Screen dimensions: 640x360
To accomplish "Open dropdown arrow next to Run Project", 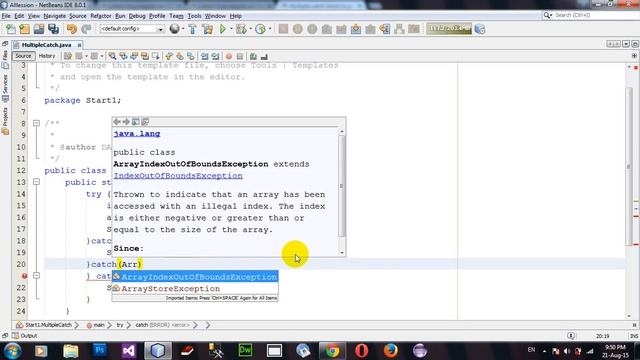I will pos(231,29).
